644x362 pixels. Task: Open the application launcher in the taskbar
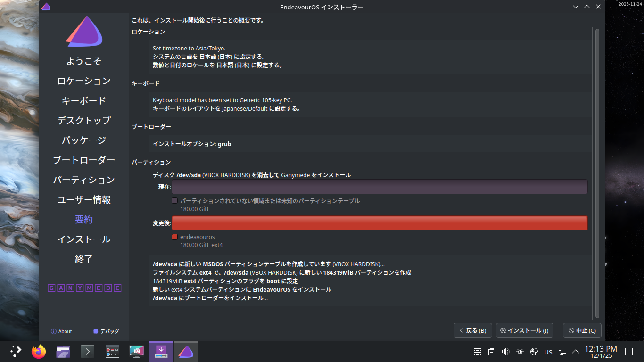pos(16,352)
